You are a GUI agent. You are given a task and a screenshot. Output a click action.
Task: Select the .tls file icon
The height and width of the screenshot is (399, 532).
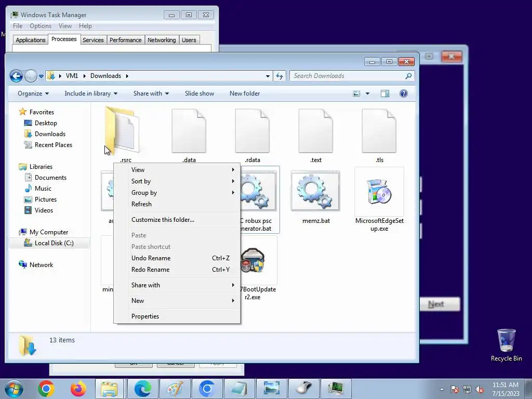pyautogui.click(x=379, y=130)
